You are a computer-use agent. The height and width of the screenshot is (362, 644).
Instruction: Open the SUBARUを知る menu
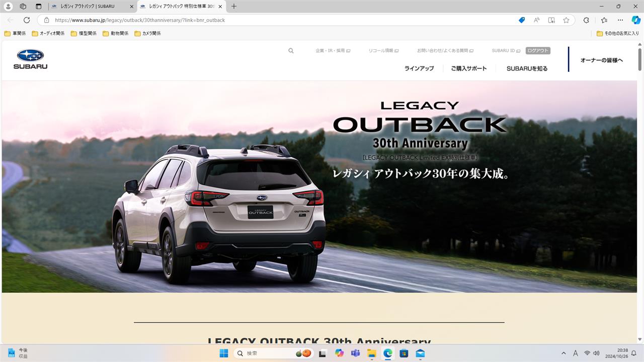point(527,68)
